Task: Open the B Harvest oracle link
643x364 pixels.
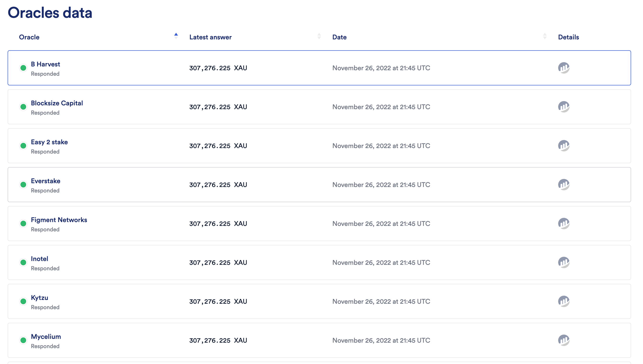Action: (x=45, y=64)
